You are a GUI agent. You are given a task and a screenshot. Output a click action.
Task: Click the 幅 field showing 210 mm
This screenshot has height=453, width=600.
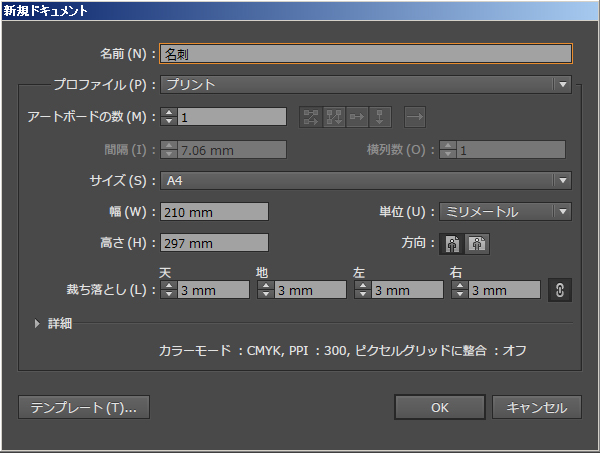(213, 211)
